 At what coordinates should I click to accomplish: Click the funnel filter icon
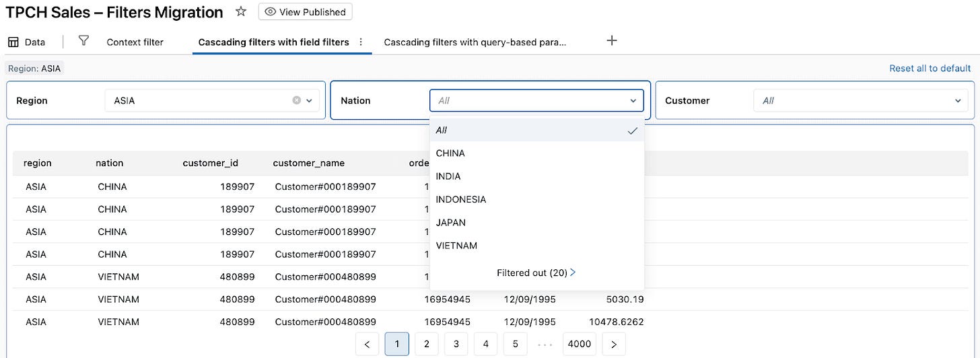(x=83, y=41)
